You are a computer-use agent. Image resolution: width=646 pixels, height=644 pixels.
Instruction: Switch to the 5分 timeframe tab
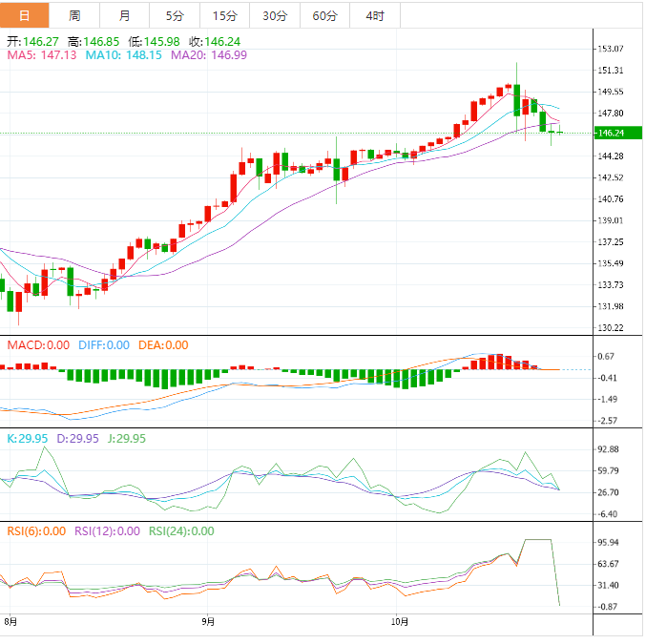[175, 15]
